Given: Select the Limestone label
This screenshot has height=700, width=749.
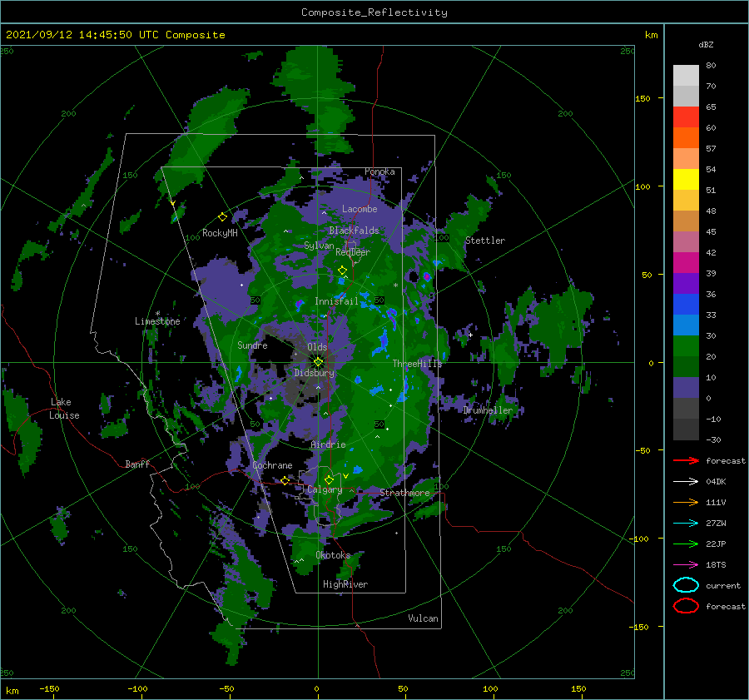Looking at the screenshot, I should pos(157,321).
